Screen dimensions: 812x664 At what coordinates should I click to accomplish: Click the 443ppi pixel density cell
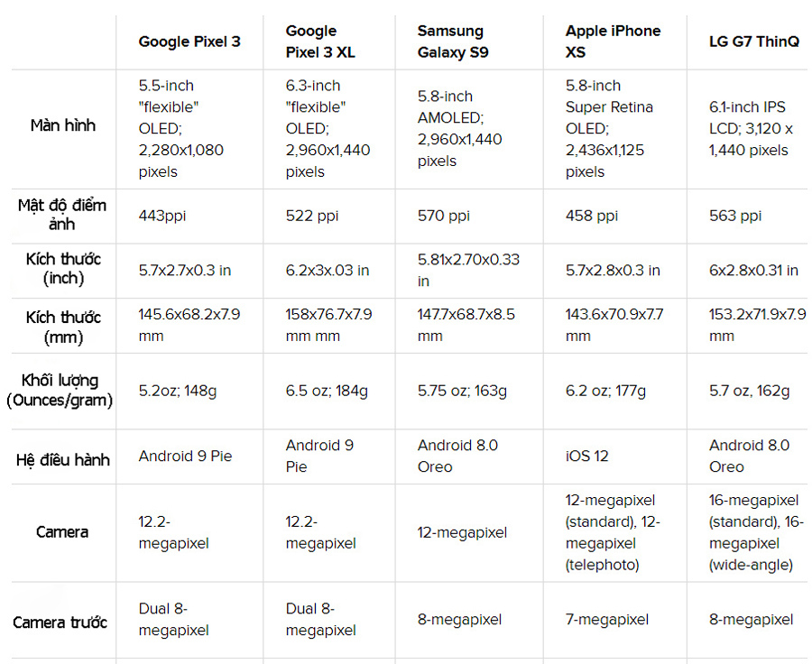[162, 216]
